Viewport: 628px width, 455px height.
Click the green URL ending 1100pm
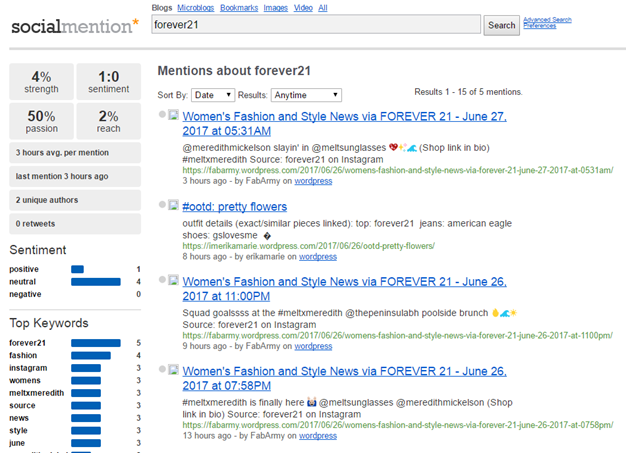[x=398, y=336]
